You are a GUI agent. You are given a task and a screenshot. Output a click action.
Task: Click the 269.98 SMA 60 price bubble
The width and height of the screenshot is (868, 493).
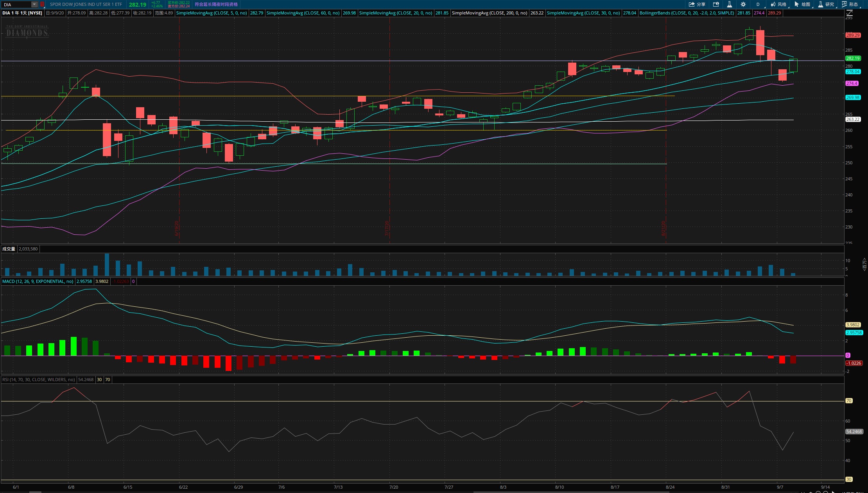[853, 97]
